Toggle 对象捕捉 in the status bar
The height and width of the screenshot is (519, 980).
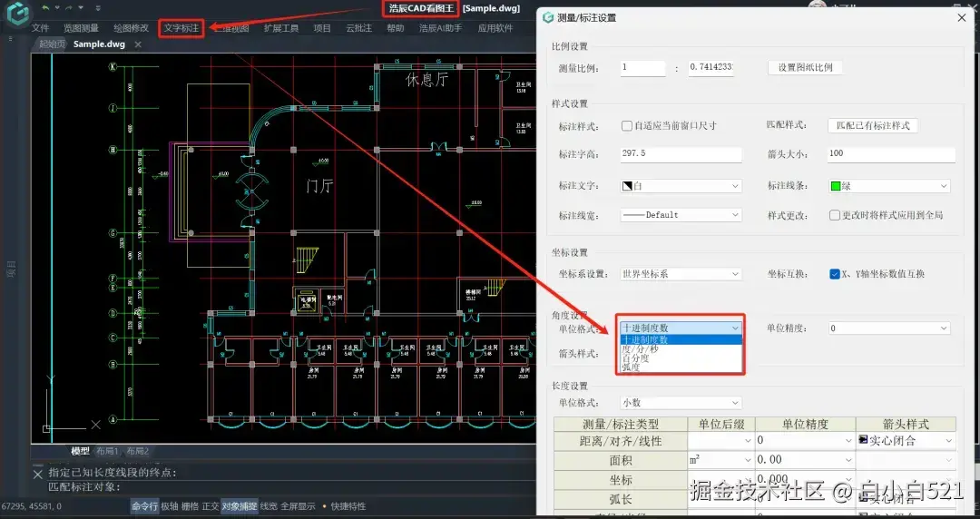point(240,506)
